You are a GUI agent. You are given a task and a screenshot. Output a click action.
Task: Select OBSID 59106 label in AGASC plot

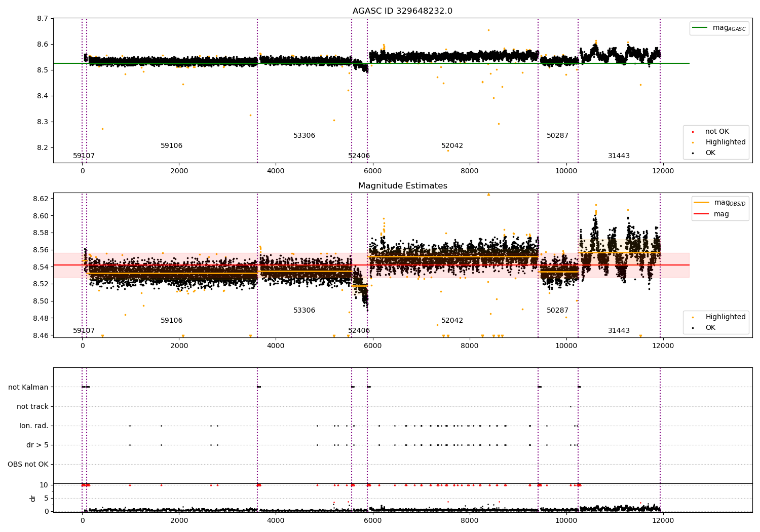(x=171, y=146)
